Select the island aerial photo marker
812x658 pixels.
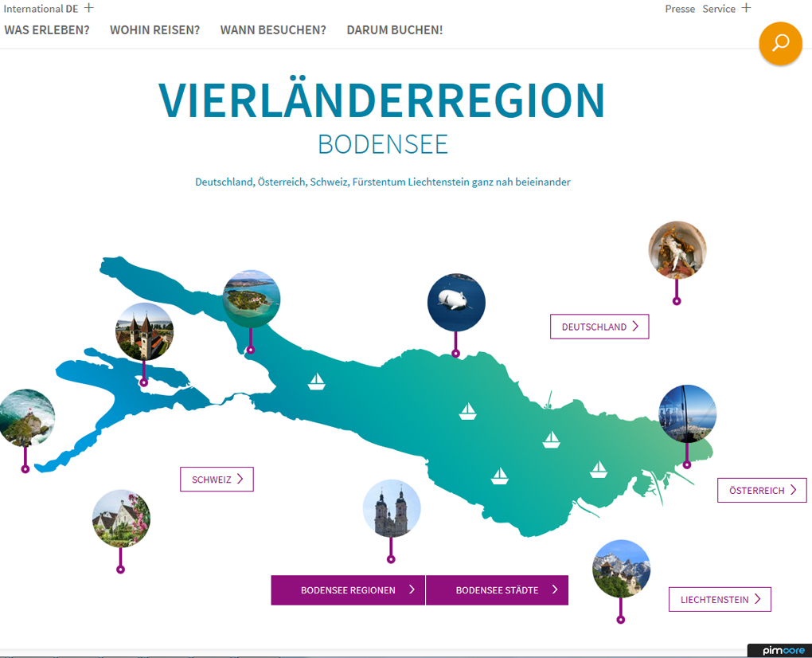click(x=252, y=299)
